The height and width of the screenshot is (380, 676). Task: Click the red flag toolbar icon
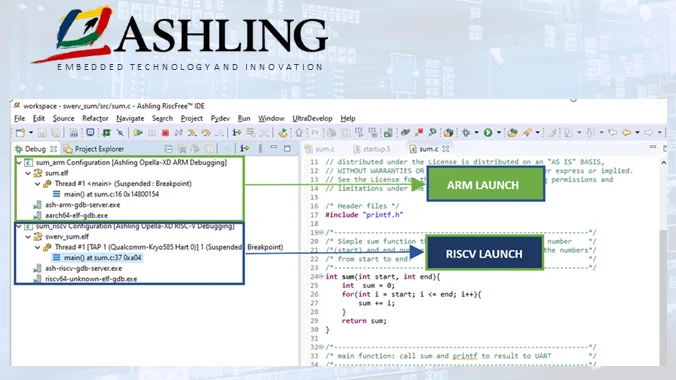pyautogui.click(x=419, y=132)
